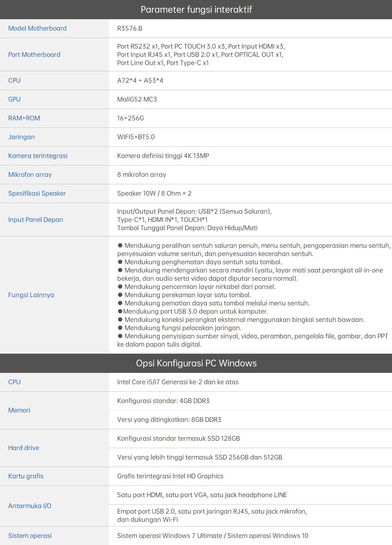Click the Spesifikasi Speaker label
Image resolution: width=392 pixels, height=545 pixels.
(x=37, y=193)
